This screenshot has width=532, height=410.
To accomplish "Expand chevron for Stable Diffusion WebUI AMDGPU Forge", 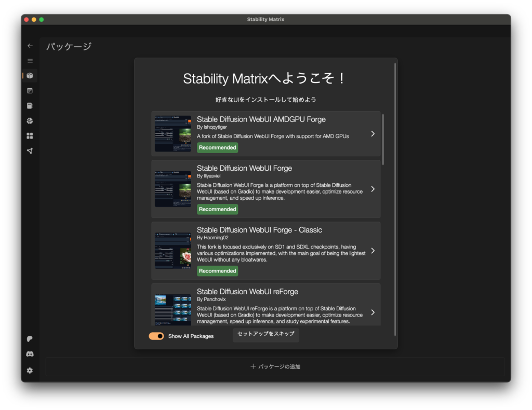I will point(373,134).
